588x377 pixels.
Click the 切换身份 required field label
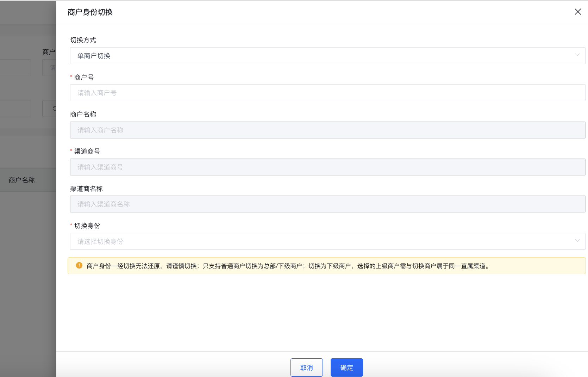87,225
